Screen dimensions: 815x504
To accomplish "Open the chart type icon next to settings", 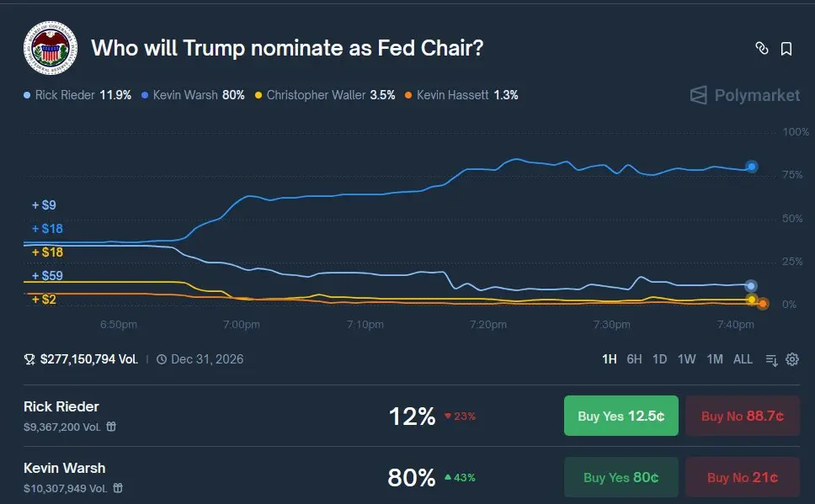I will (771, 359).
